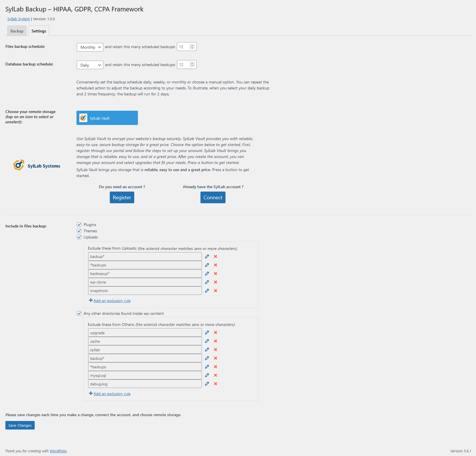Edit the *backups rule in Others exclusions
Screen dimensions: 476x456
[x=207, y=367]
